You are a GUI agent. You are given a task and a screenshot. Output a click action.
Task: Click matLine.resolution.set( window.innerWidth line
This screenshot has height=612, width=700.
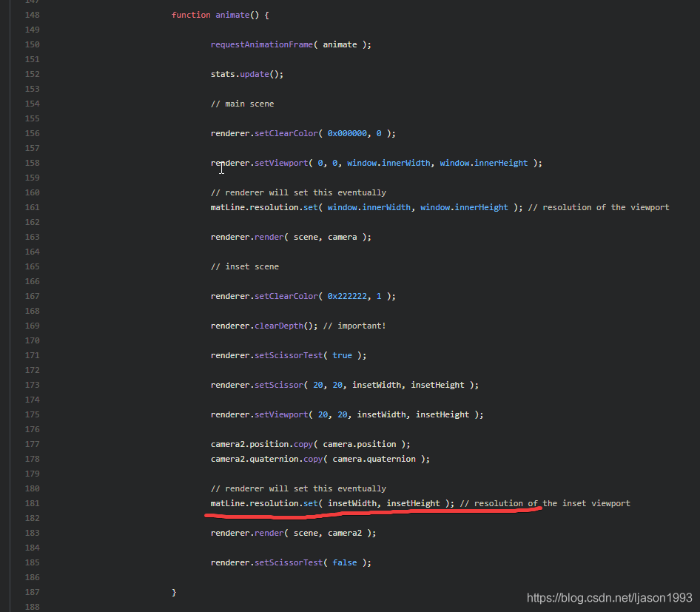click(366, 207)
